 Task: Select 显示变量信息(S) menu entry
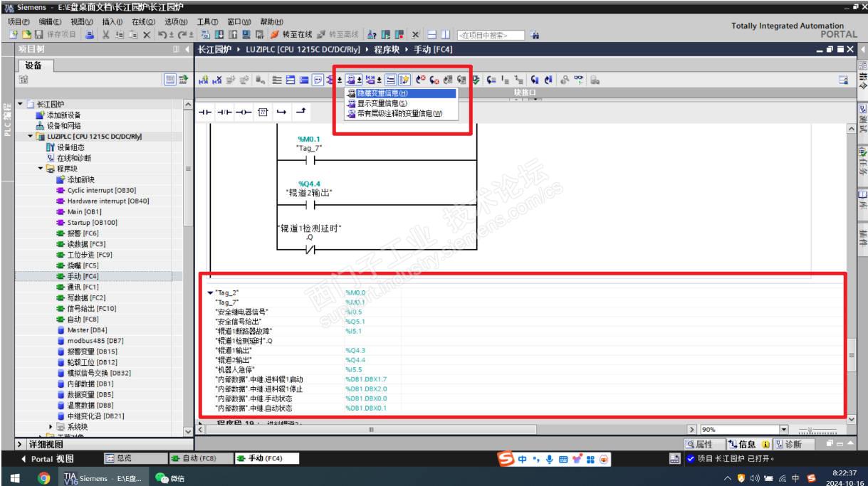tap(400, 103)
